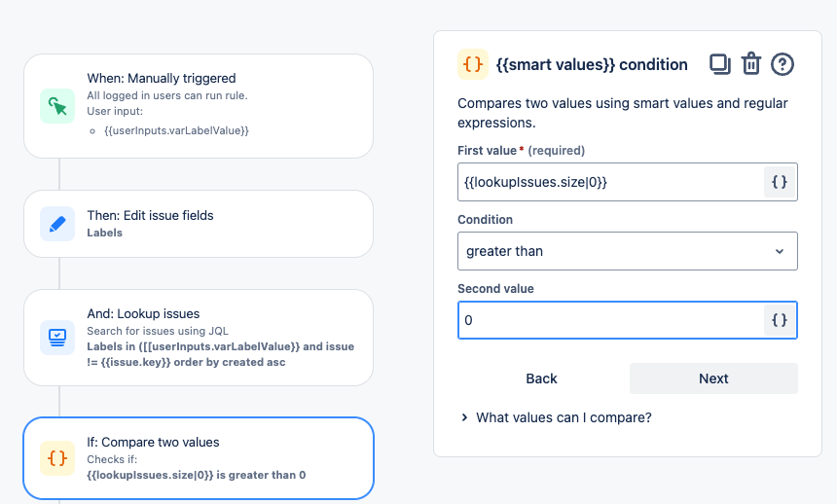The width and height of the screenshot is (837, 504).
Task: Open the help question mark icon
Action: (x=782, y=64)
